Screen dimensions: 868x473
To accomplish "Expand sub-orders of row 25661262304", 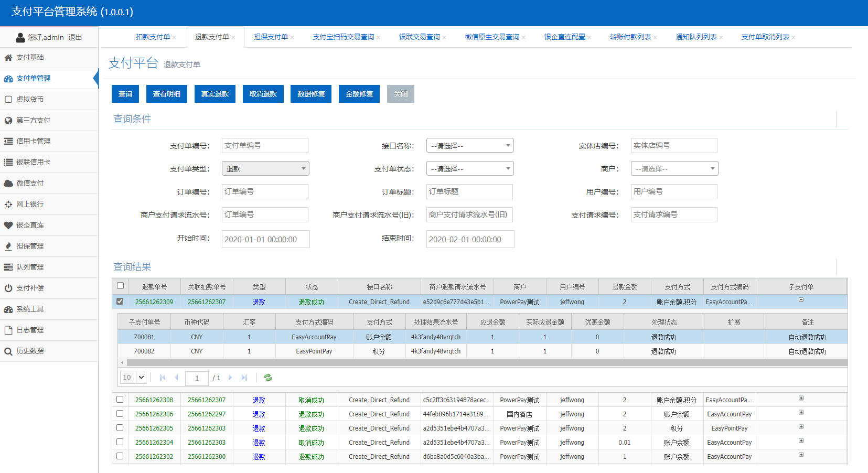I will 801,440.
